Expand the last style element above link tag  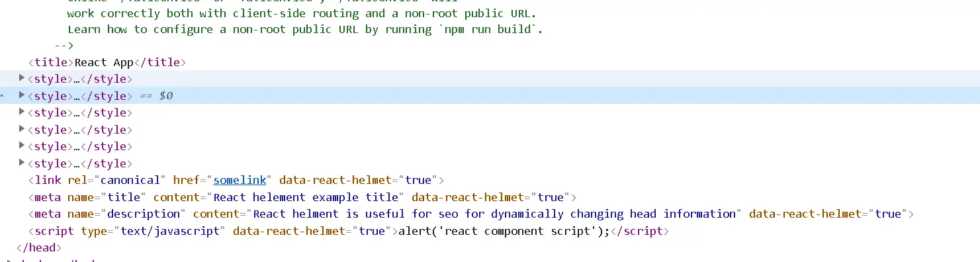tap(22, 163)
